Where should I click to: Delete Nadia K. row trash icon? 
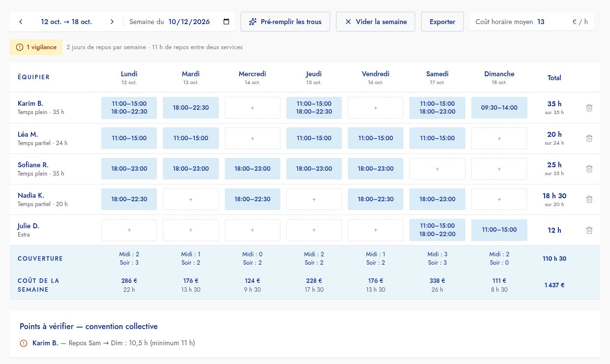[589, 199]
